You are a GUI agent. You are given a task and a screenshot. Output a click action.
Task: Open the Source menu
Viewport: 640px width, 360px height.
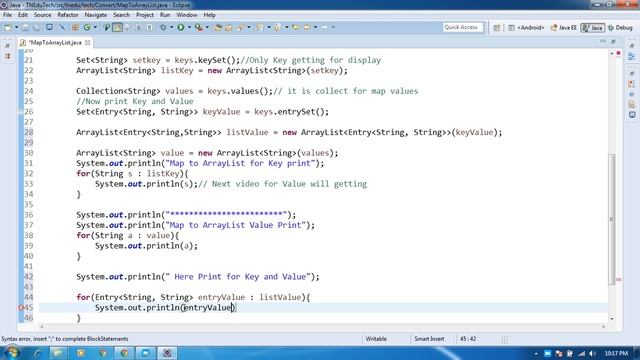(42, 15)
